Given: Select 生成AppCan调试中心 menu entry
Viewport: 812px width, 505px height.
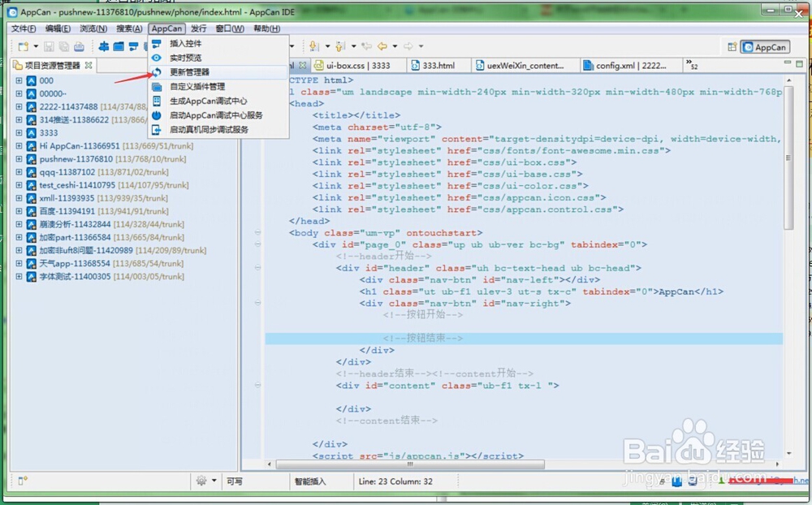Looking at the screenshot, I should pos(218,101).
